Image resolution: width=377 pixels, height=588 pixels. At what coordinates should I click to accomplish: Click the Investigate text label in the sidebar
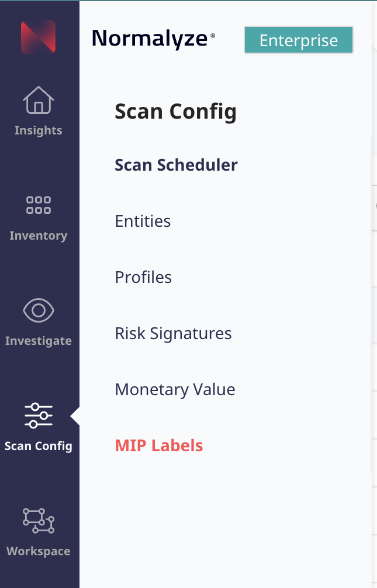click(39, 341)
